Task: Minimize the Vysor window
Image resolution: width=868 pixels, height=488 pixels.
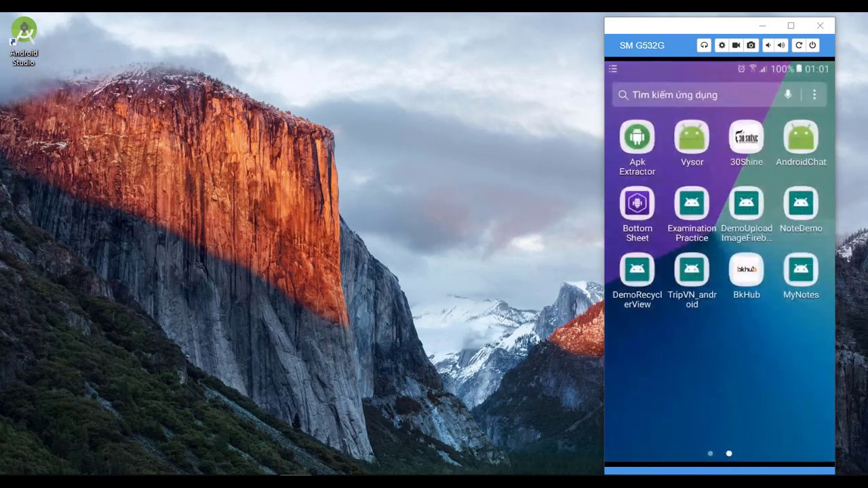Action: pos(762,26)
